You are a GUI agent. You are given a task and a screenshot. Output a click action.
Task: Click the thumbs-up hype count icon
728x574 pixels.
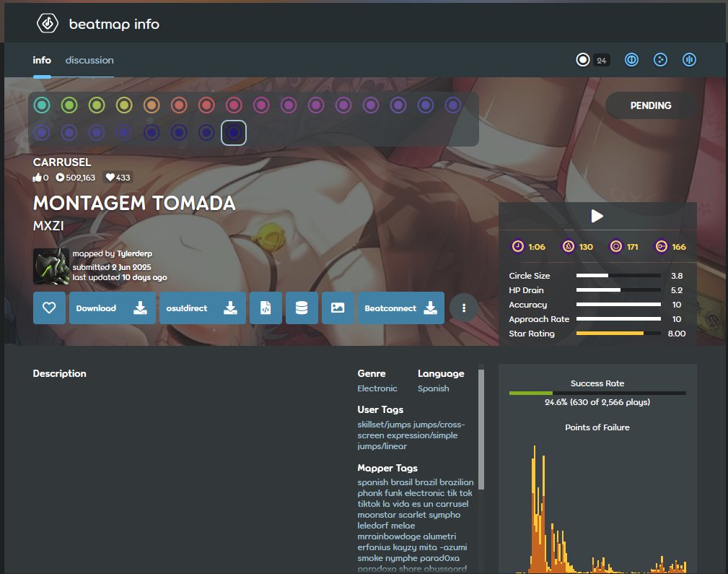pos(37,178)
